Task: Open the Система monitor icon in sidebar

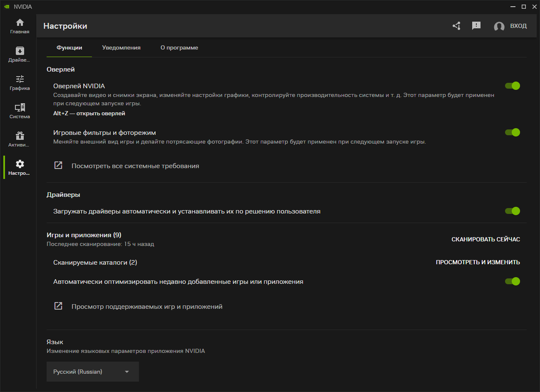Action: tap(20, 107)
